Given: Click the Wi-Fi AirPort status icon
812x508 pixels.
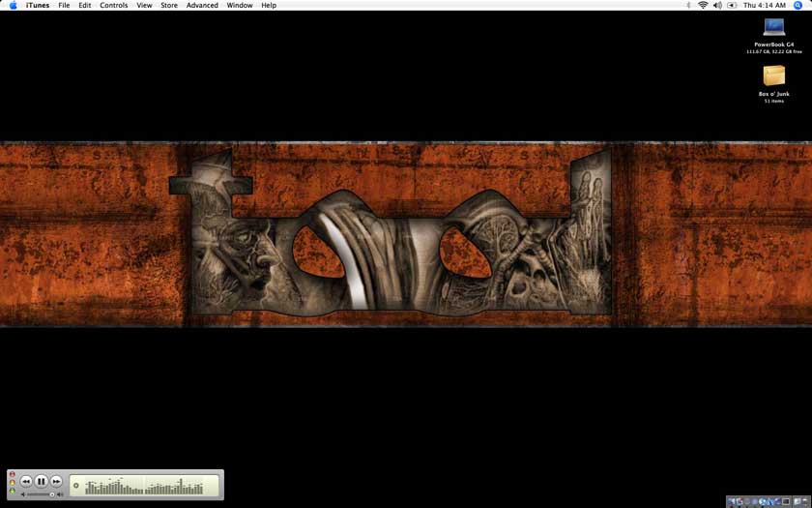Looking at the screenshot, I should pos(703,5).
